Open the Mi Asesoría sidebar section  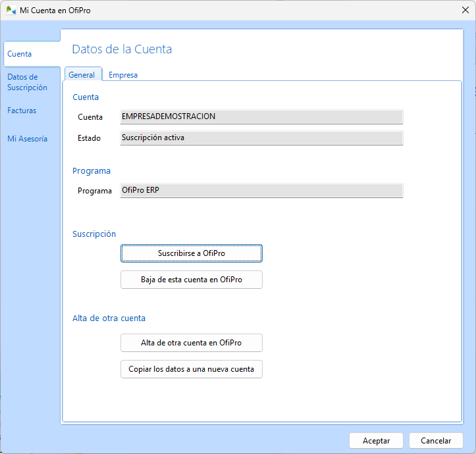point(27,139)
